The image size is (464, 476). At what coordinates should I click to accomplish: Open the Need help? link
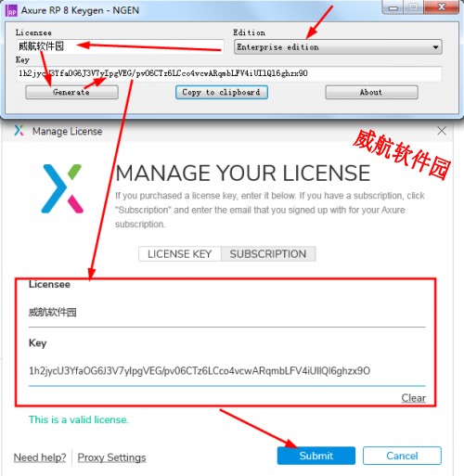[x=40, y=457]
